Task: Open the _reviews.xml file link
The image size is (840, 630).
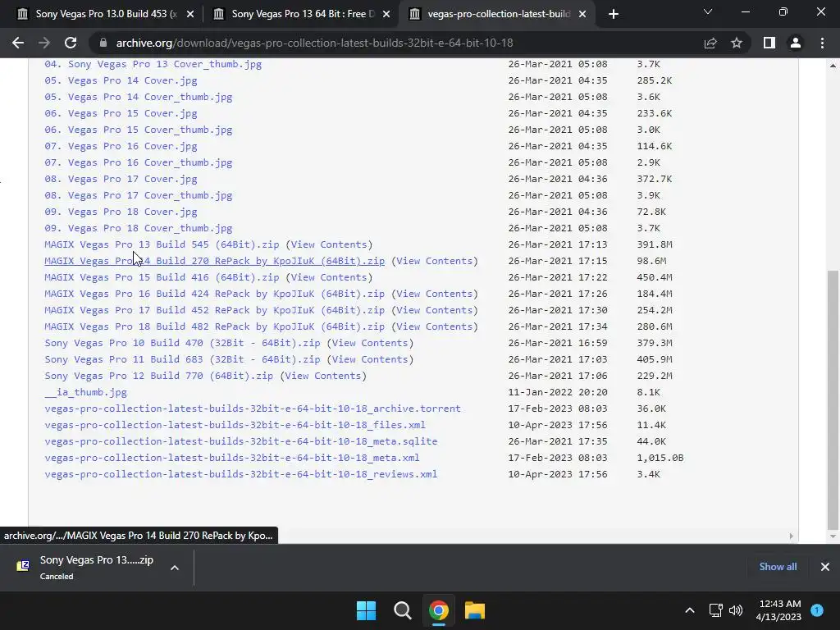Action: 240,474
